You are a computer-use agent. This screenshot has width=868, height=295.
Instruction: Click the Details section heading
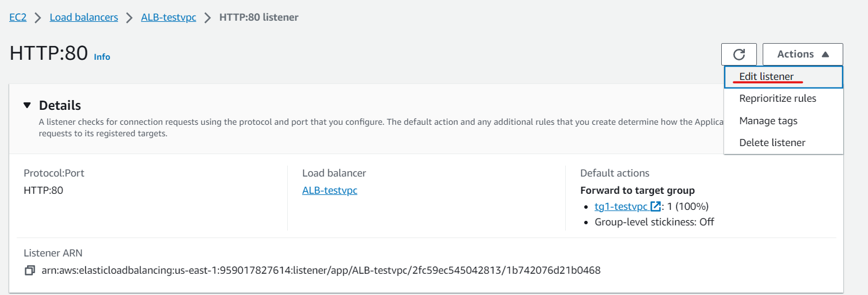tap(60, 105)
